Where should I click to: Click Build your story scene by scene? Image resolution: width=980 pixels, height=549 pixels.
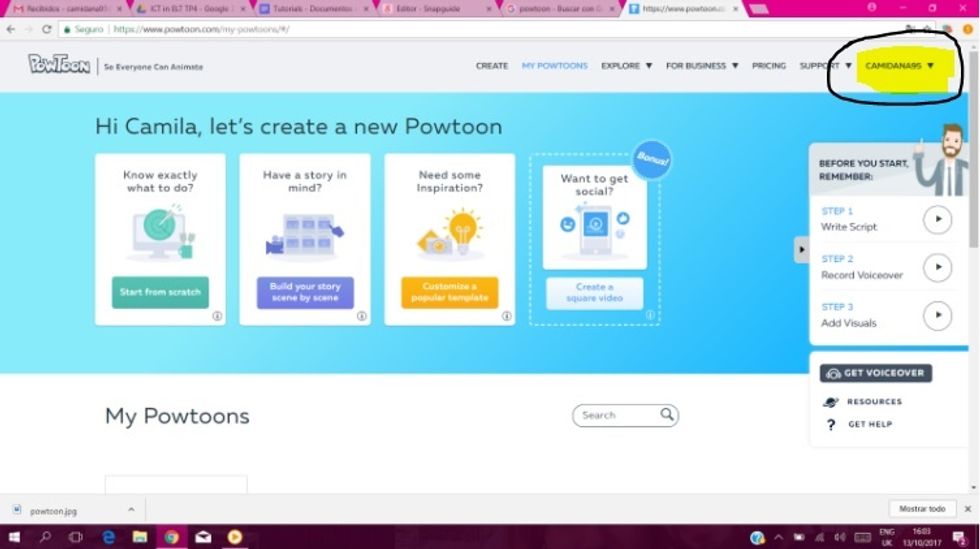305,292
